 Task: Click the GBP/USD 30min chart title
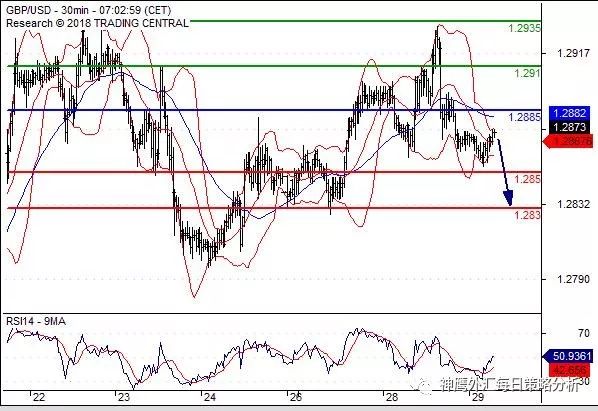(x=88, y=10)
